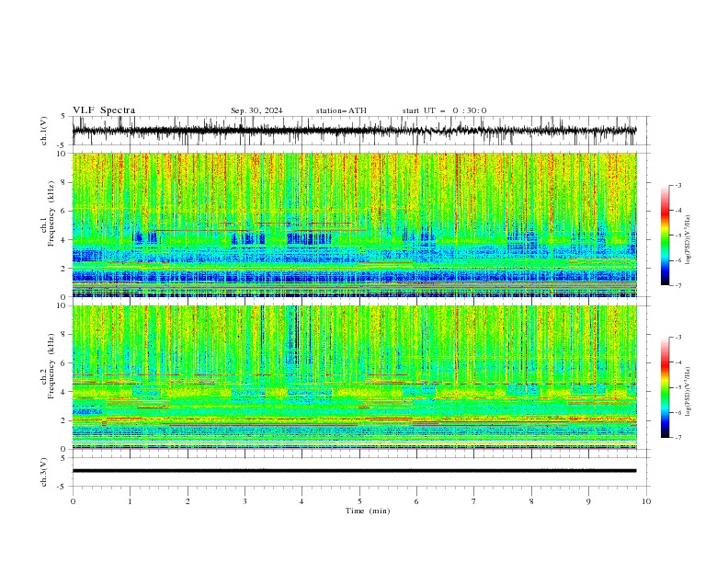The width and height of the screenshot is (728, 563).
Task: Click the log(PSD) label by ch.2 colorbar
Action: point(688,391)
